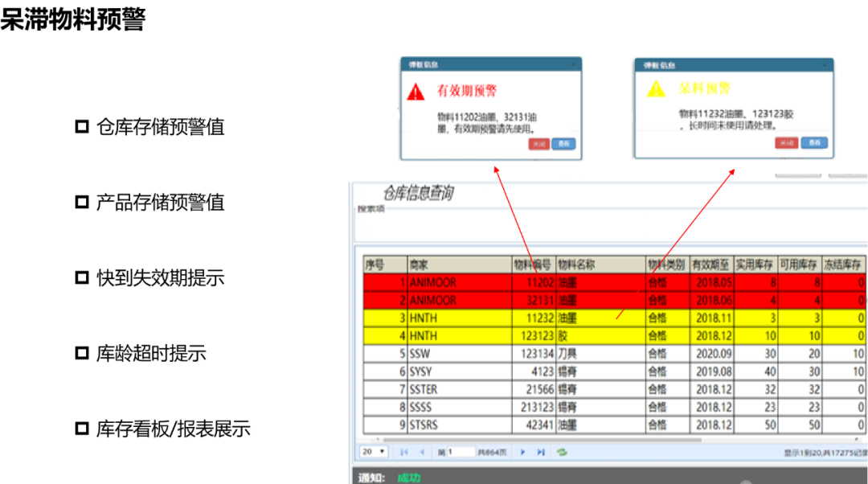Image resolution: width=868 pixels, height=484 pixels.
Task: Refresh the table with green refresh icon
Action: pyautogui.click(x=562, y=453)
